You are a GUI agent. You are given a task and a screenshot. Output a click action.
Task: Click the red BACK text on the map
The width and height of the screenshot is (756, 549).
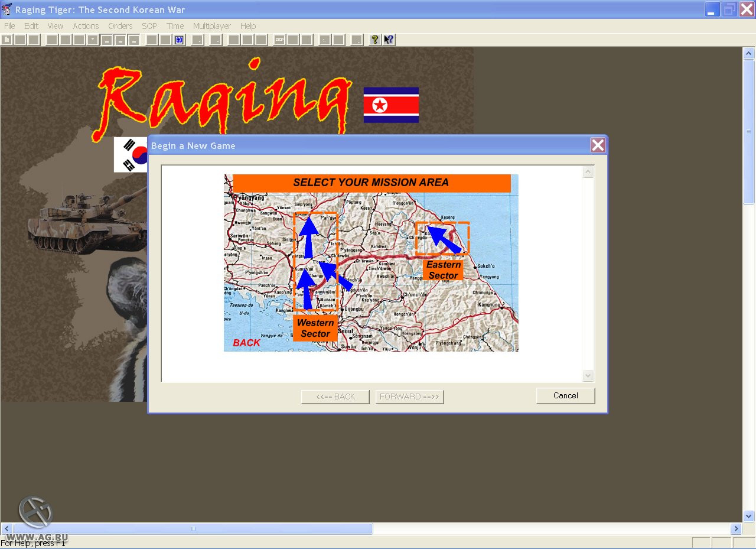(x=247, y=343)
